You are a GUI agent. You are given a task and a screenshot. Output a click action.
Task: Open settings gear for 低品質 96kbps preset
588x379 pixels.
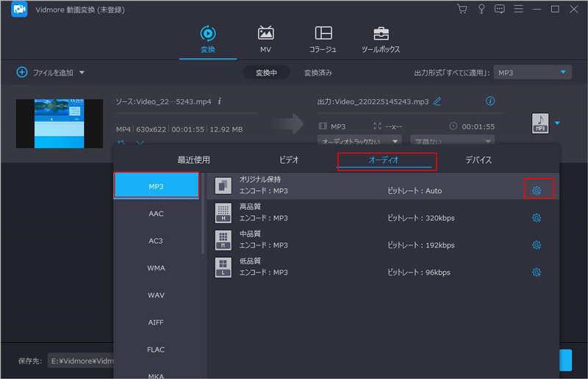pyautogui.click(x=537, y=272)
